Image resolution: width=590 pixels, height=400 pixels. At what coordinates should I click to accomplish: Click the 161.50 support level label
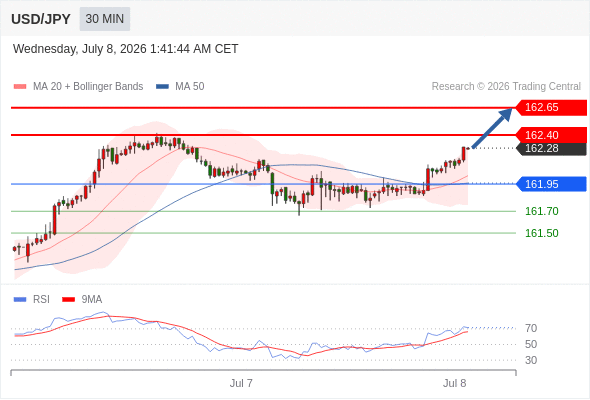point(541,233)
